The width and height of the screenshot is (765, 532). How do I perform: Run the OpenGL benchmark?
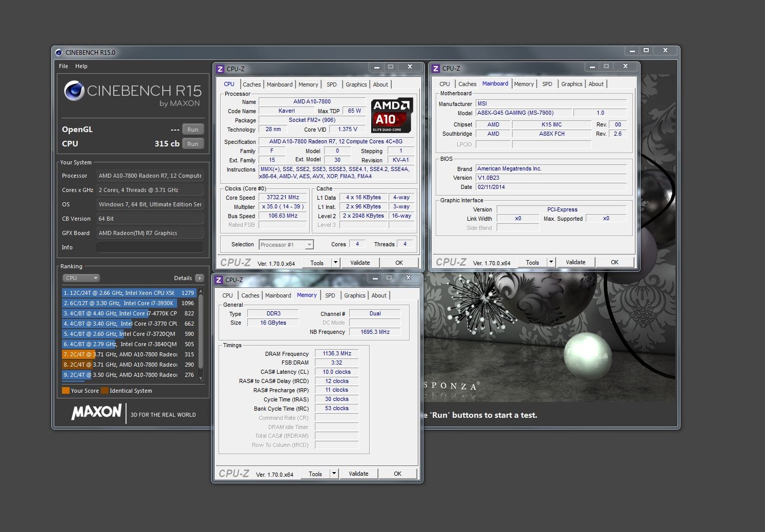tap(193, 130)
